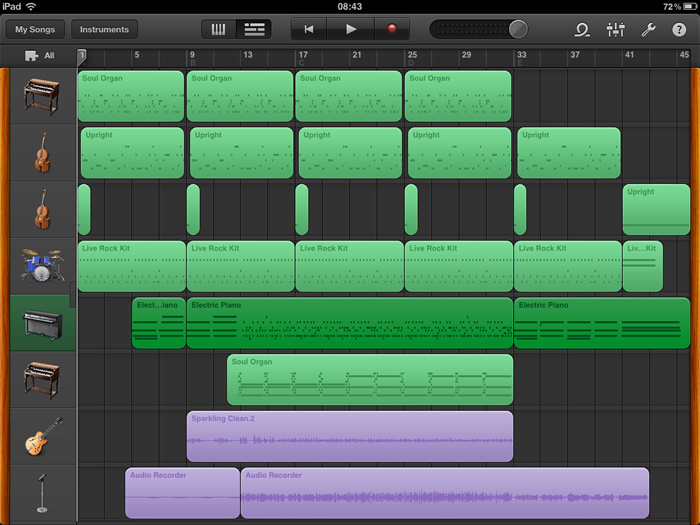Pull the track header expand handle

click(x=72, y=295)
